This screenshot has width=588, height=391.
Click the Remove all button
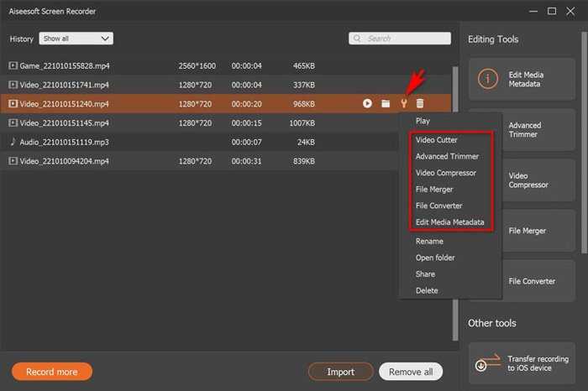pos(411,372)
